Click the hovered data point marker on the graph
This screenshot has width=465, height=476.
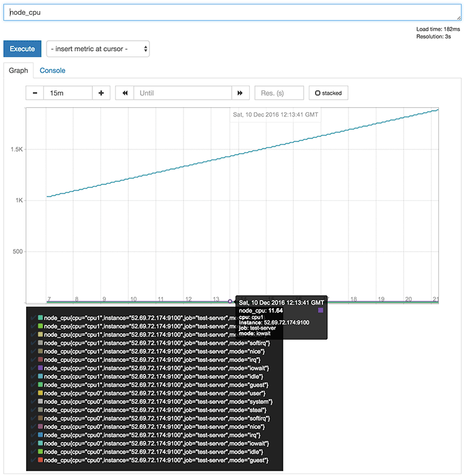[230, 301]
